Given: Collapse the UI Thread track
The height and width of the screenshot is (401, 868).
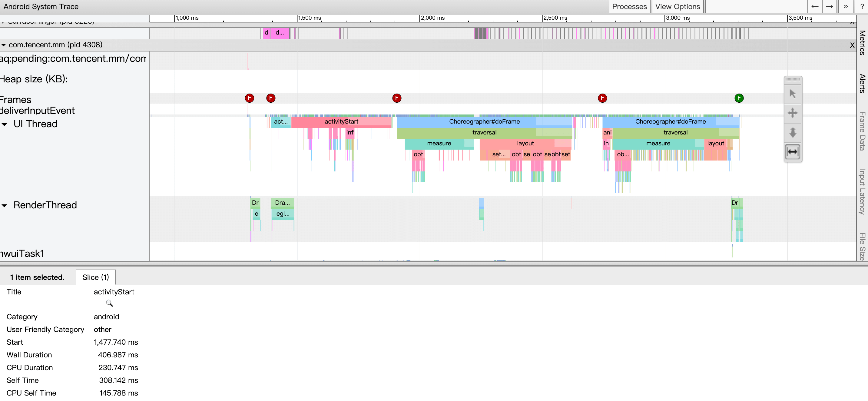Looking at the screenshot, I should 4,124.
